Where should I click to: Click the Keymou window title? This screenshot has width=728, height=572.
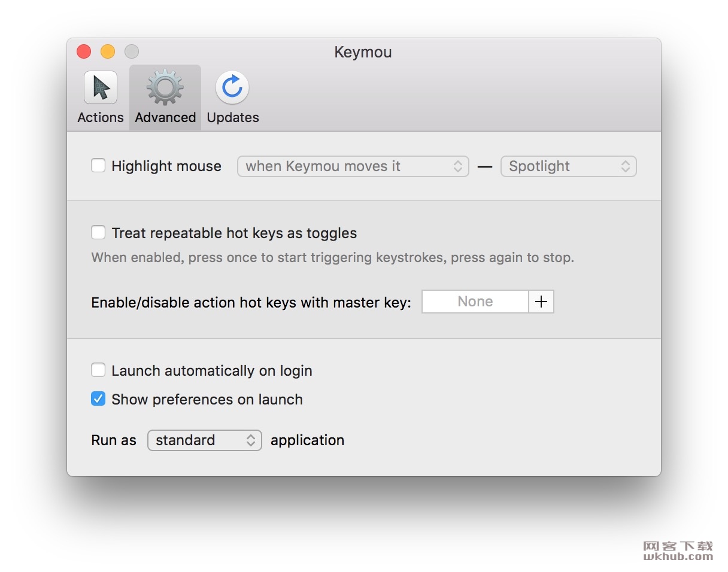click(x=363, y=52)
